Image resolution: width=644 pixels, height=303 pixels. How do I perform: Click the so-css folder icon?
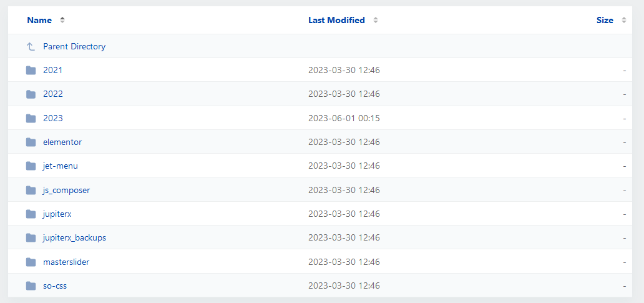(31, 286)
